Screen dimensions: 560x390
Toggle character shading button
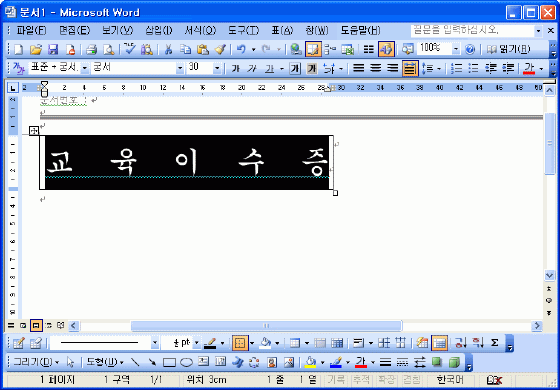(x=312, y=68)
